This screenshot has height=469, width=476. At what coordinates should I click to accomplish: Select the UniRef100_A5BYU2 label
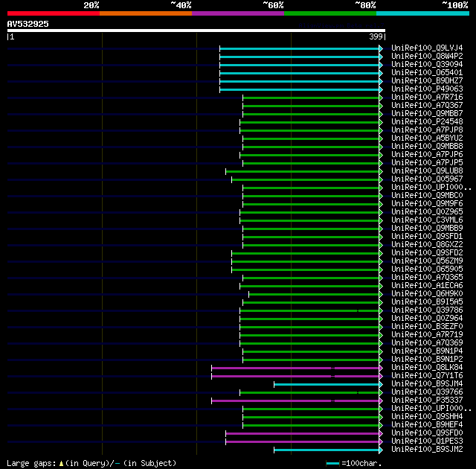427,138
